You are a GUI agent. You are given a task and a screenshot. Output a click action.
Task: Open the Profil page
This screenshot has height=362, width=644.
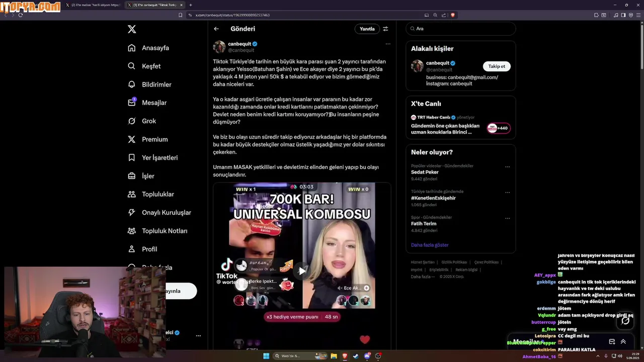(142, 249)
